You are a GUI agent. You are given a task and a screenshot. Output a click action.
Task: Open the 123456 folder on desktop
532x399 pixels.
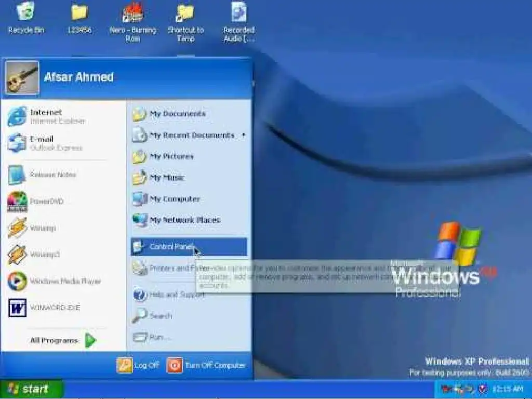[x=79, y=18]
